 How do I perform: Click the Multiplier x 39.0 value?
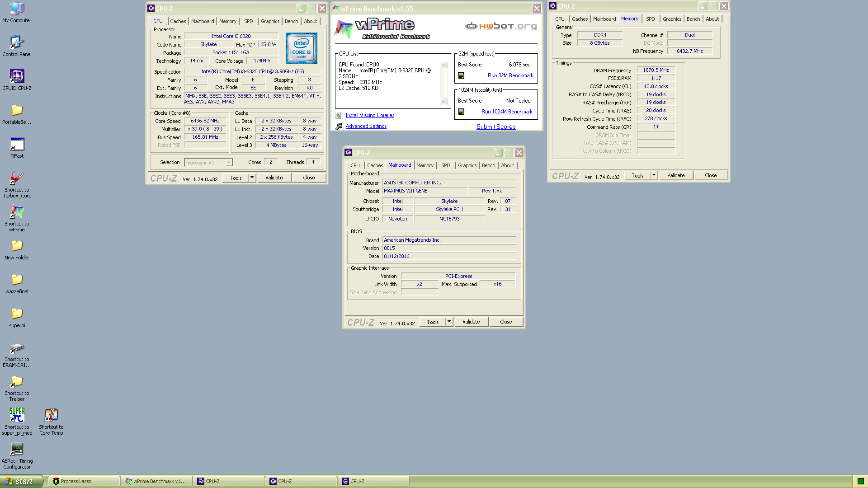tap(205, 129)
